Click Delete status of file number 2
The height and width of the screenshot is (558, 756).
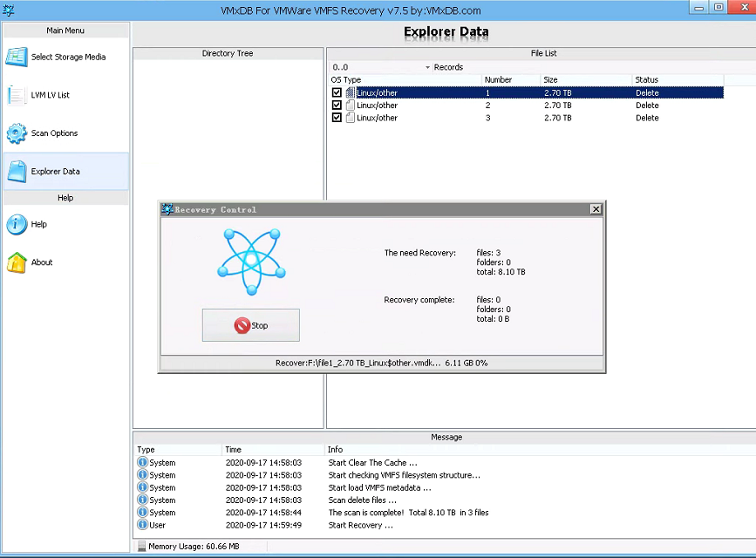[x=647, y=105]
